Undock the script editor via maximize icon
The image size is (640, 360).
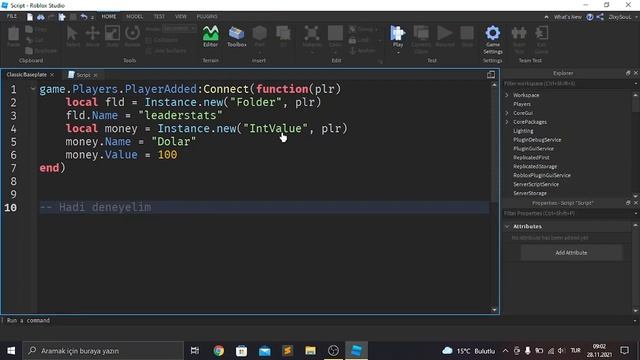click(491, 74)
